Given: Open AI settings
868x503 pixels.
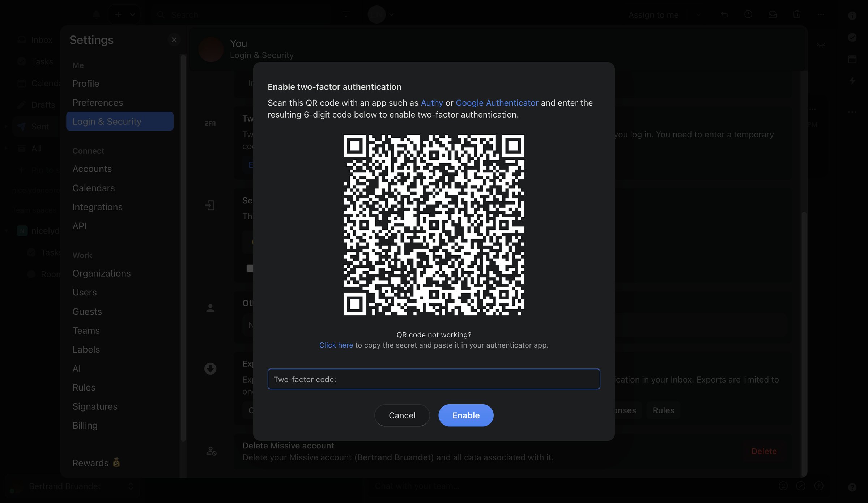Looking at the screenshot, I should 120,368.
